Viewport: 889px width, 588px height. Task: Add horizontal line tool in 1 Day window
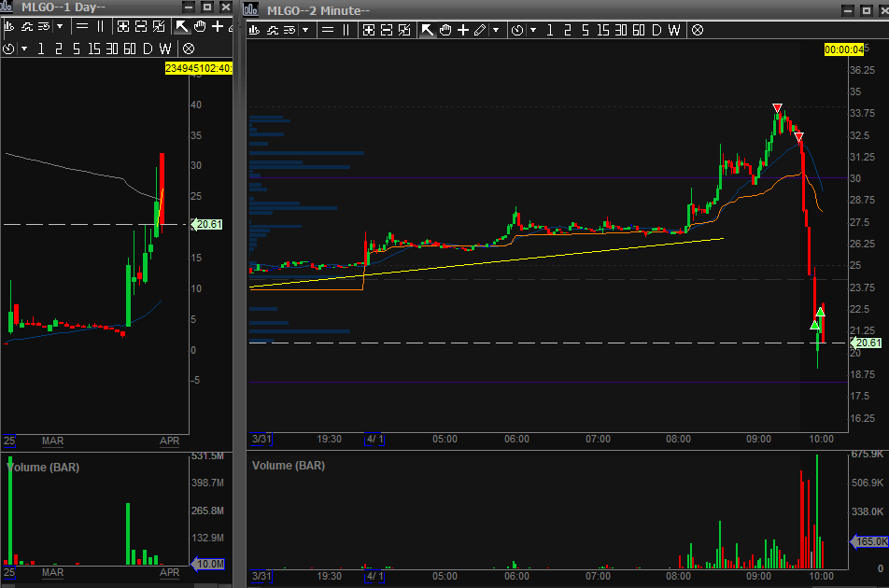pos(82,26)
